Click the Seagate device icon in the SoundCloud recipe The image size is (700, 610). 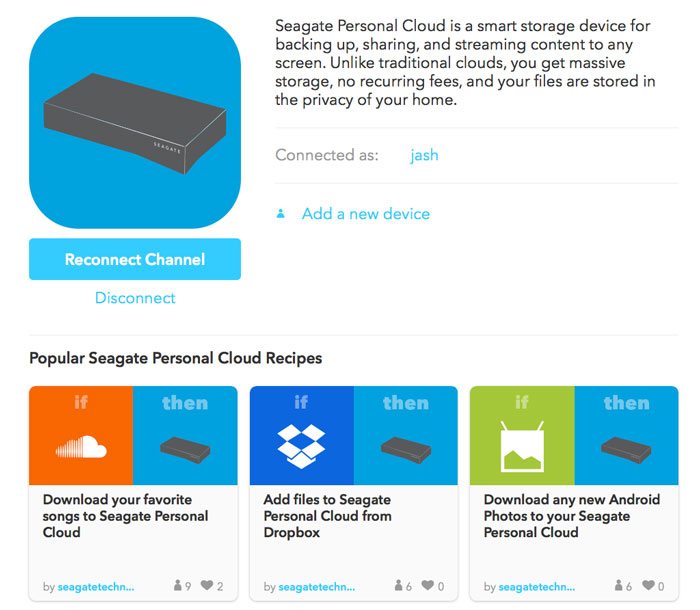click(x=185, y=448)
